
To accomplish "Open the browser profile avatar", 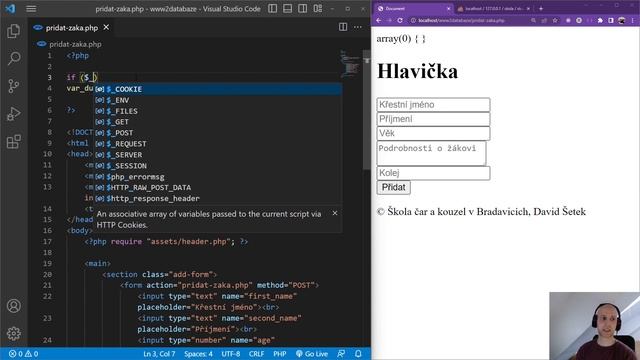I will (622, 20).
